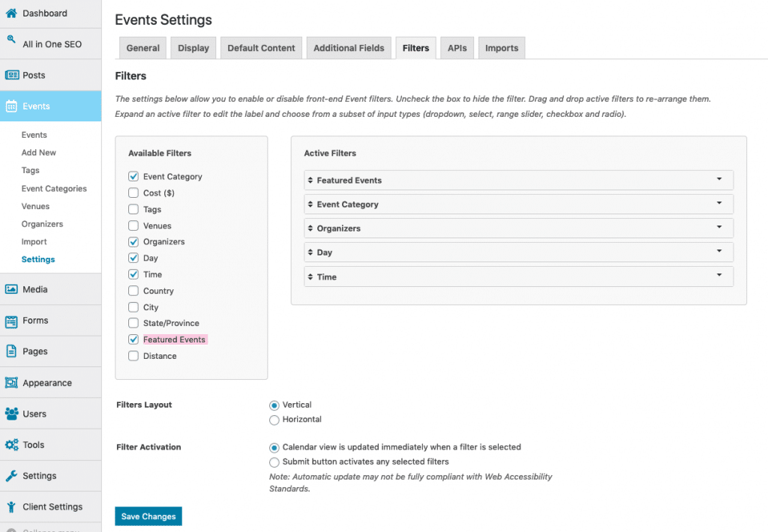Enable the Venues filter checkbox
Screen dimensions: 768x532
click(133, 226)
